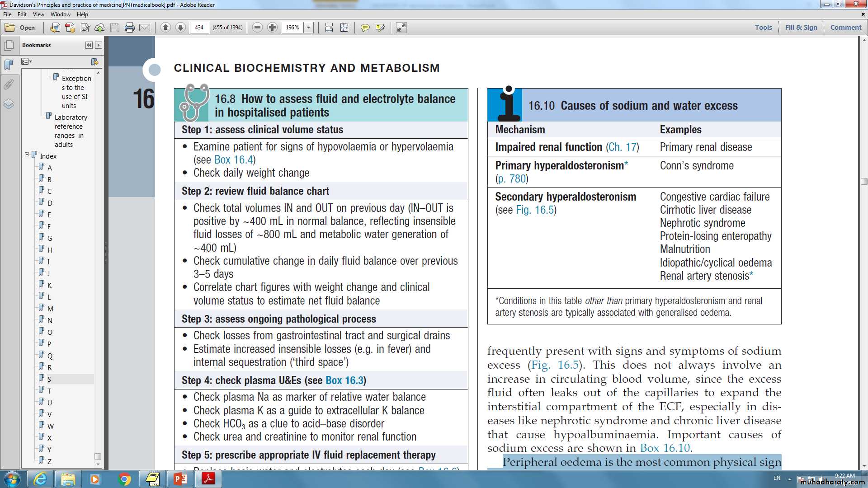Open bookmark options dropdown menu
Viewport: 868px width, 488px height.
(x=27, y=61)
